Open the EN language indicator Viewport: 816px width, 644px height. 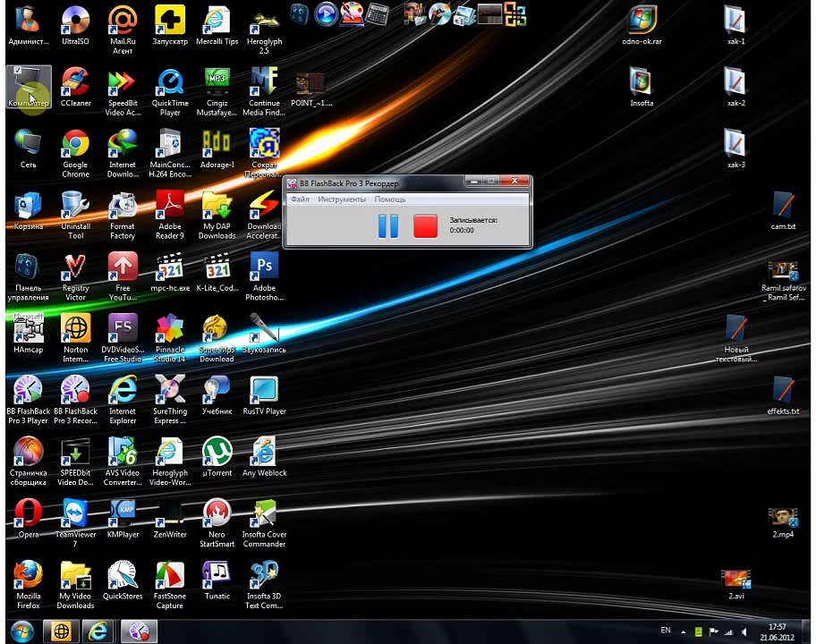pyautogui.click(x=666, y=631)
